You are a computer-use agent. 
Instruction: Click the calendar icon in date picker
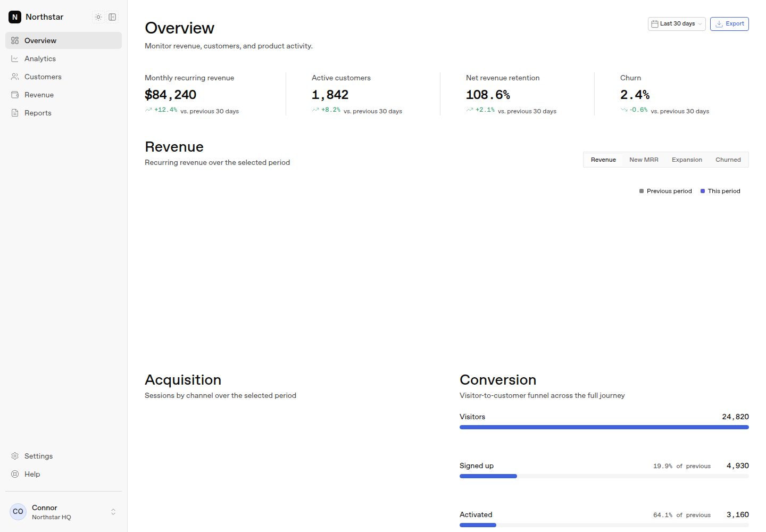(x=655, y=24)
